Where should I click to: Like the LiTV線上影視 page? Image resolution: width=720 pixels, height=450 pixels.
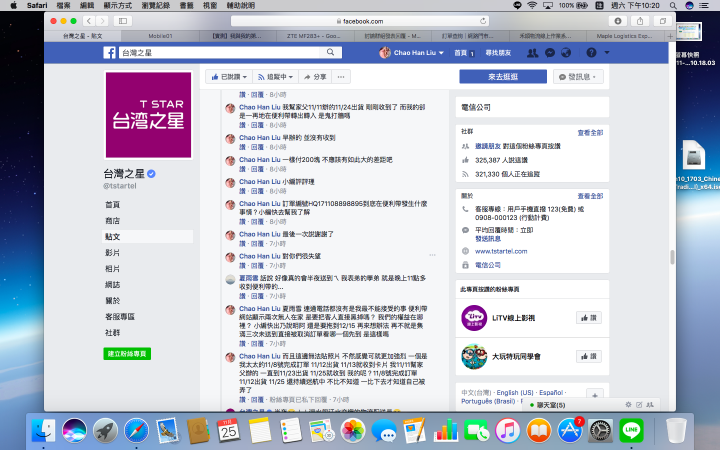pos(589,318)
